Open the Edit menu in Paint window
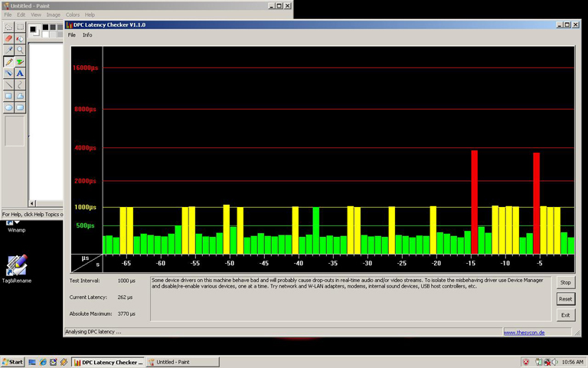 coord(21,15)
